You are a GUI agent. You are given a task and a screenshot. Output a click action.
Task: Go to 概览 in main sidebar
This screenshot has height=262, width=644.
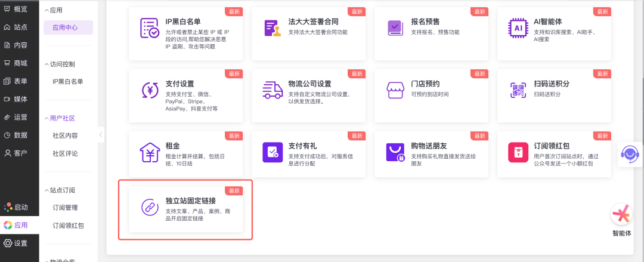coord(16,8)
